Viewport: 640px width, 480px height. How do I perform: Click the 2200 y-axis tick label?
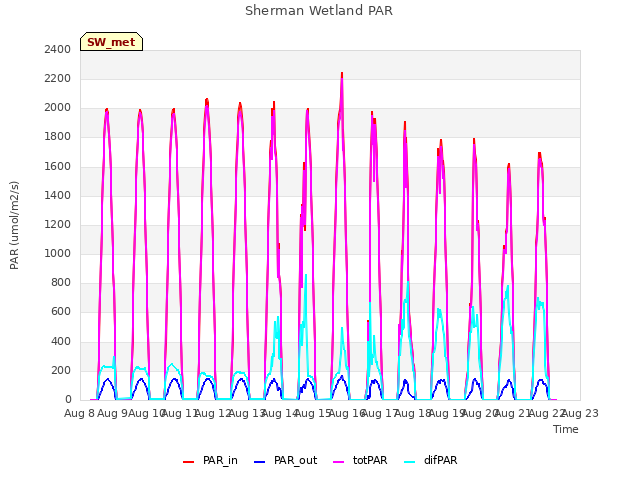(58, 79)
